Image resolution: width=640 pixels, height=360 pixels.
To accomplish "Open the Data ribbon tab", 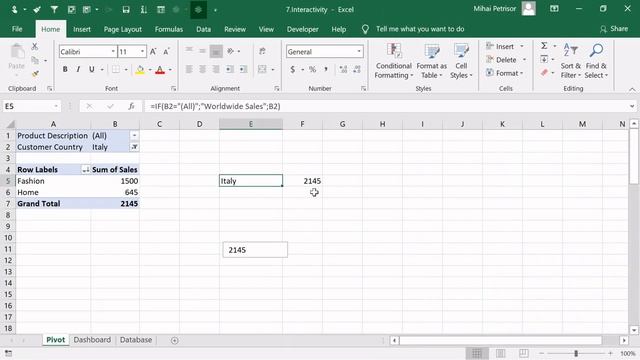I will coord(203,29).
